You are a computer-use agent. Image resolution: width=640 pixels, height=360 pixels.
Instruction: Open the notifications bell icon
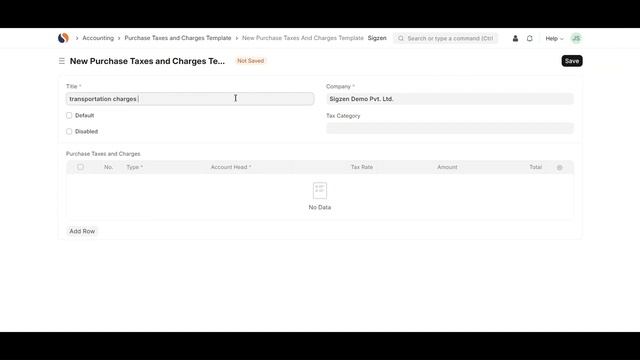click(x=529, y=38)
